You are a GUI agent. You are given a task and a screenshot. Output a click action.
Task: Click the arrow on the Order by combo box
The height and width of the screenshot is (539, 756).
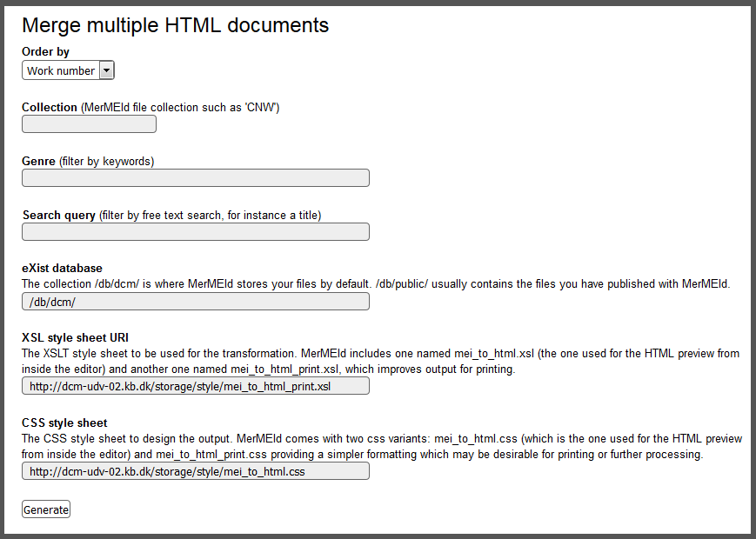coord(107,70)
